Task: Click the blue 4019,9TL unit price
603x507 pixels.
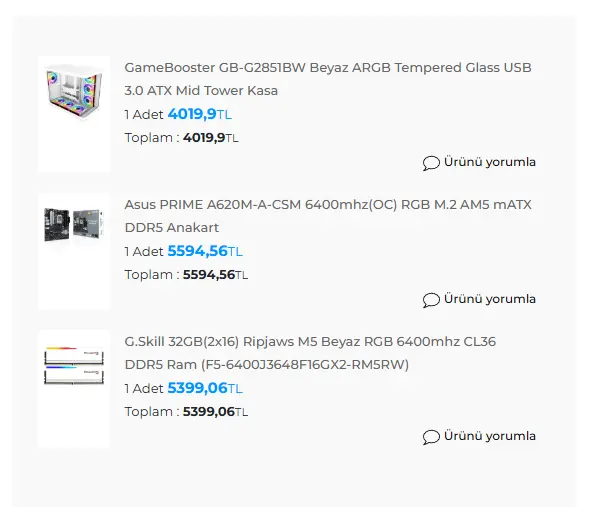Action: pyautogui.click(x=200, y=114)
